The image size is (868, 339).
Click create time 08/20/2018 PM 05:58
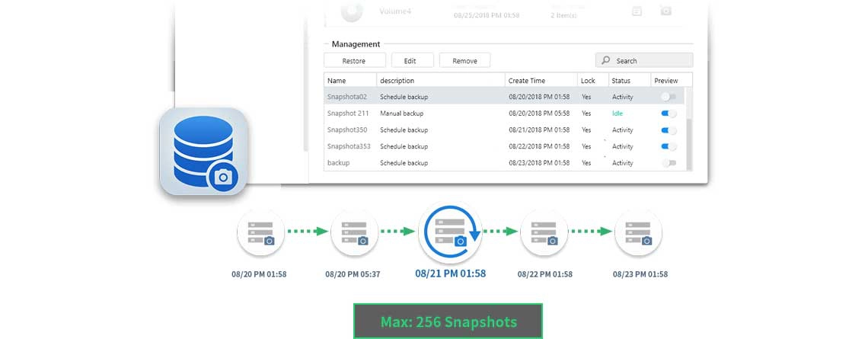tap(539, 114)
